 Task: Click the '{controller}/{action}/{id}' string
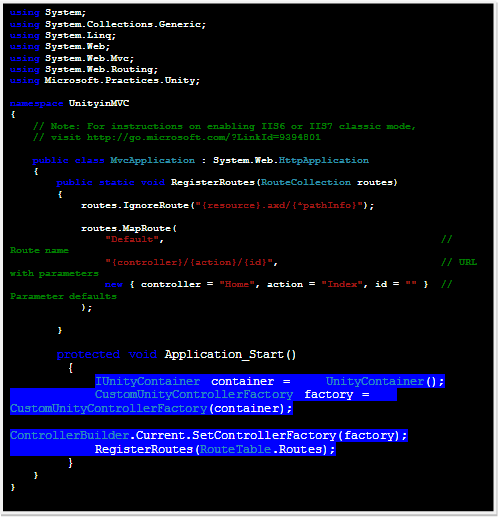pyautogui.click(x=189, y=262)
